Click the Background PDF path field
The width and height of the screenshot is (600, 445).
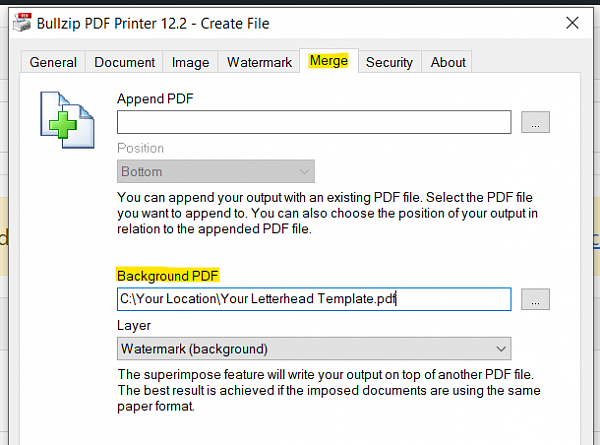(x=314, y=299)
